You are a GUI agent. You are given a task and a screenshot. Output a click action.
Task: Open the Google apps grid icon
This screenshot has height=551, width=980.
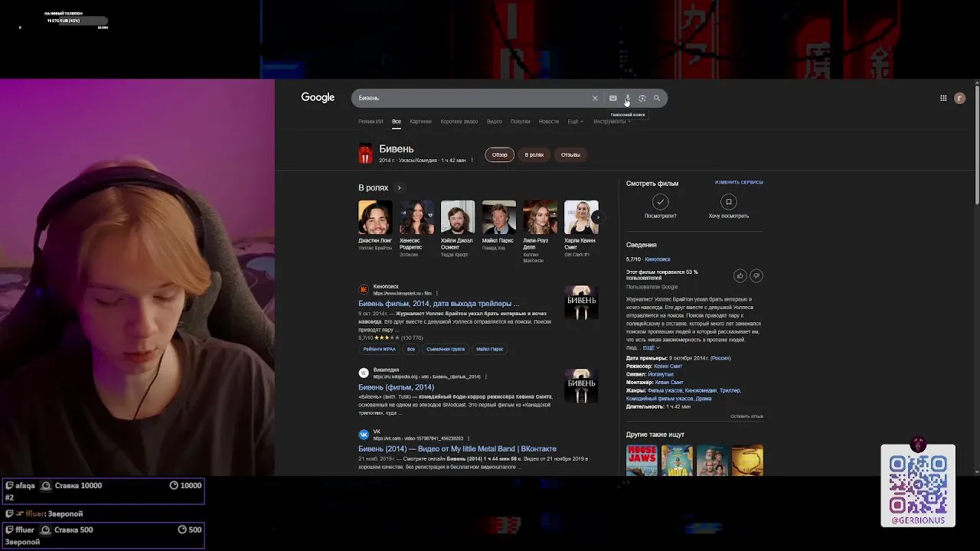943,98
